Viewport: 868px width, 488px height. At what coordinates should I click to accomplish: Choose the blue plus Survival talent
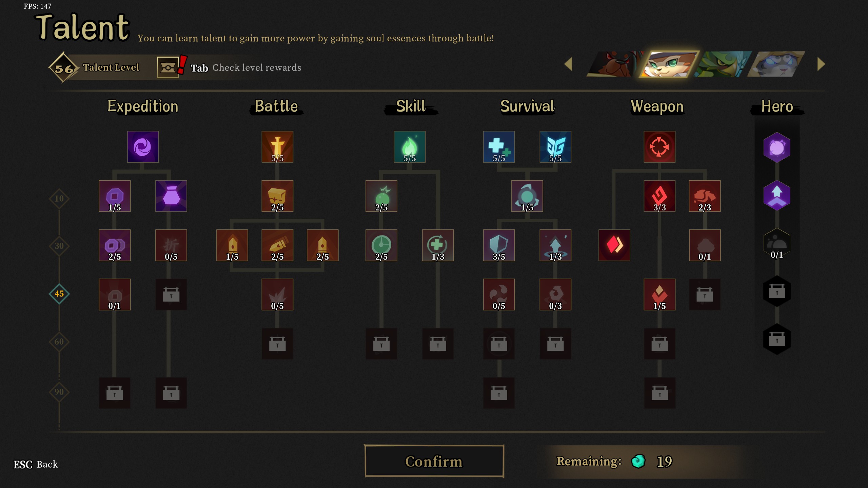pos(499,147)
